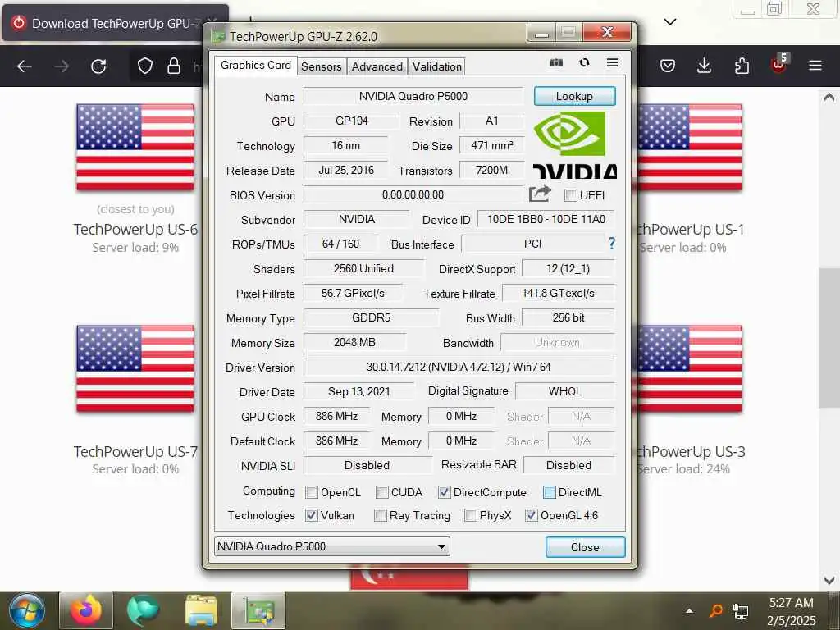
Task: Open the Windows Start menu
Action: point(26,610)
